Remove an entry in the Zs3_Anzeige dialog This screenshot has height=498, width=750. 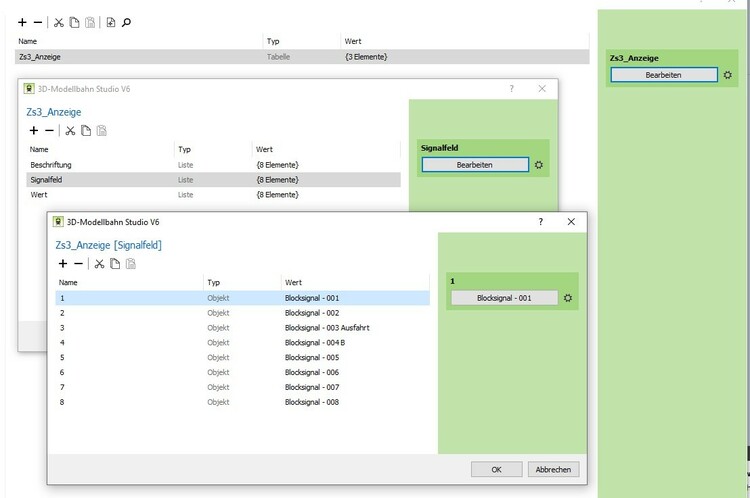pos(49,131)
